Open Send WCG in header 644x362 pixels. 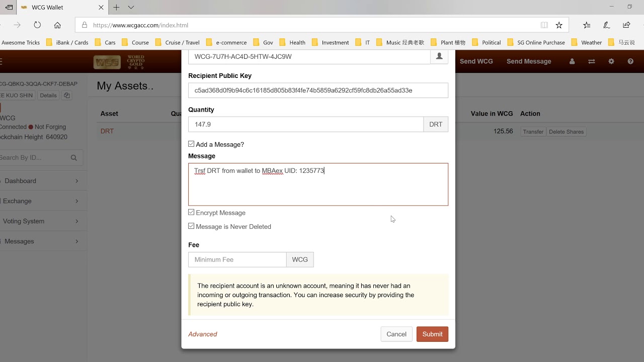(x=476, y=61)
